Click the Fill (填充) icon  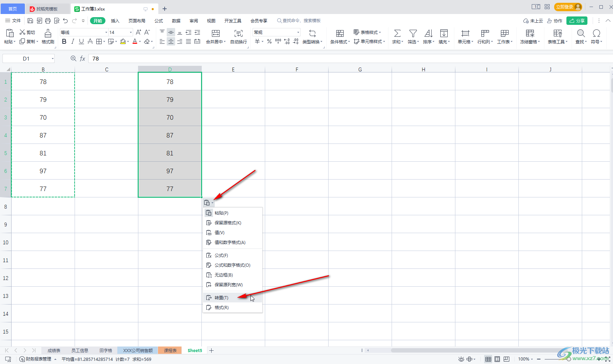[x=444, y=33]
